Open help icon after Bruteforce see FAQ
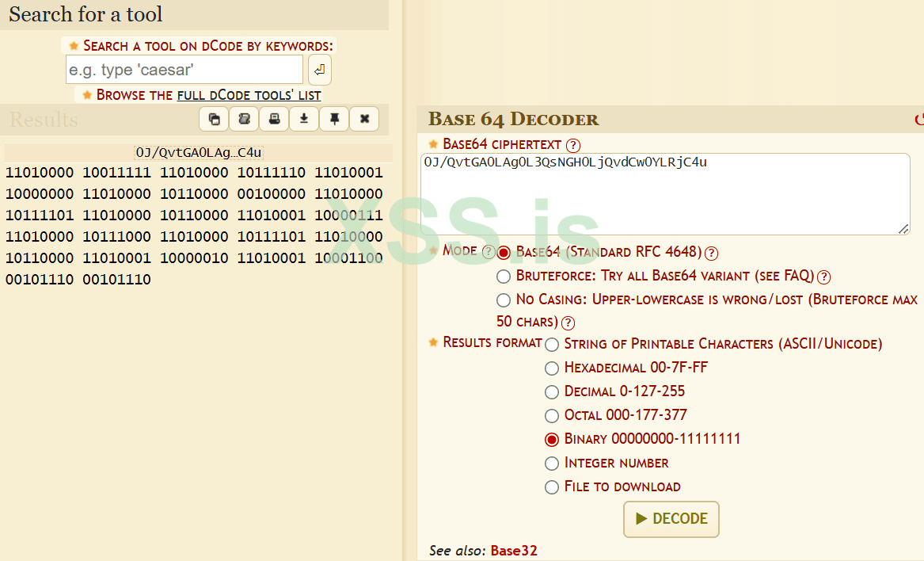Viewport: 924px width, 561px height. (823, 277)
